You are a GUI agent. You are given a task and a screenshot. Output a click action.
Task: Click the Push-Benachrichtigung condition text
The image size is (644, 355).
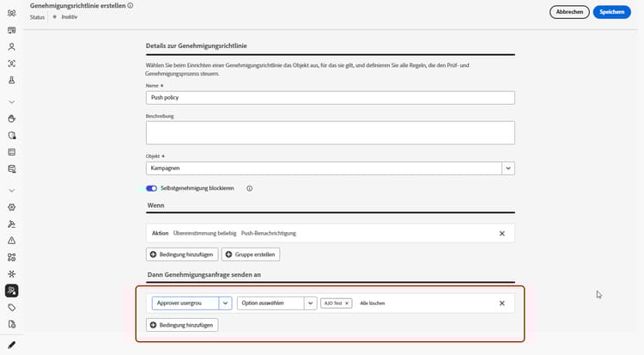click(x=269, y=233)
